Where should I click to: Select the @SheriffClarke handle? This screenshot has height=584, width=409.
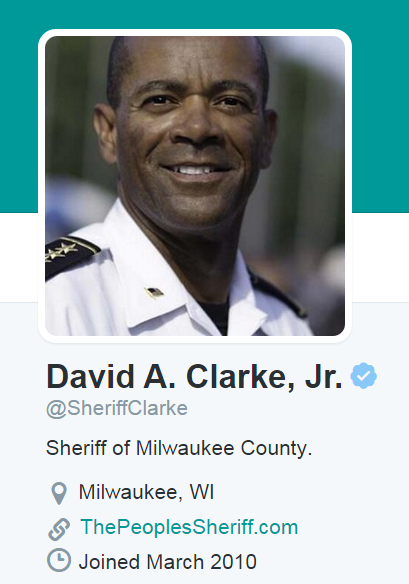pos(117,408)
